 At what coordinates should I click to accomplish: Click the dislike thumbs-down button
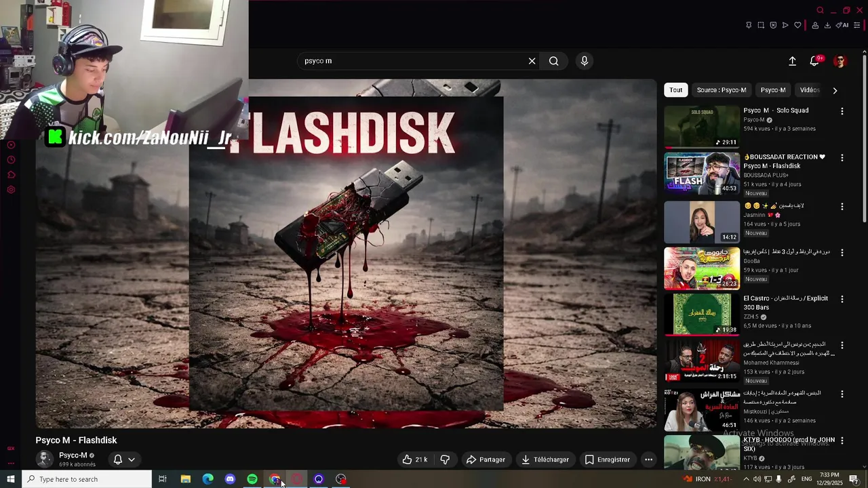pyautogui.click(x=445, y=460)
